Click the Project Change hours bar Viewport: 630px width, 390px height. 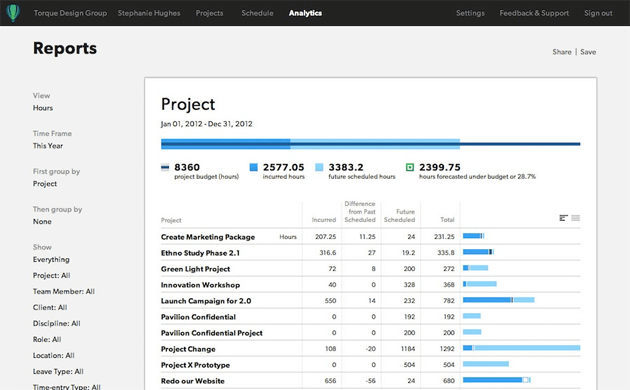pyautogui.click(x=522, y=348)
